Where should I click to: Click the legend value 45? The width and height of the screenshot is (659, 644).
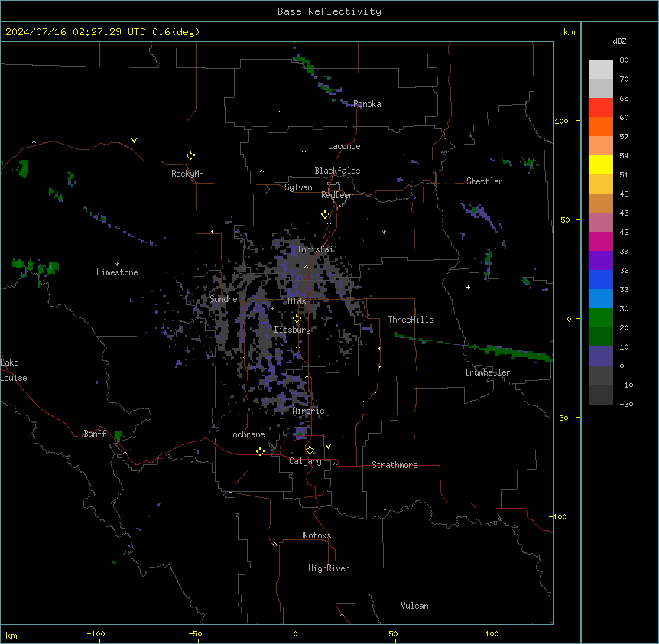click(624, 213)
